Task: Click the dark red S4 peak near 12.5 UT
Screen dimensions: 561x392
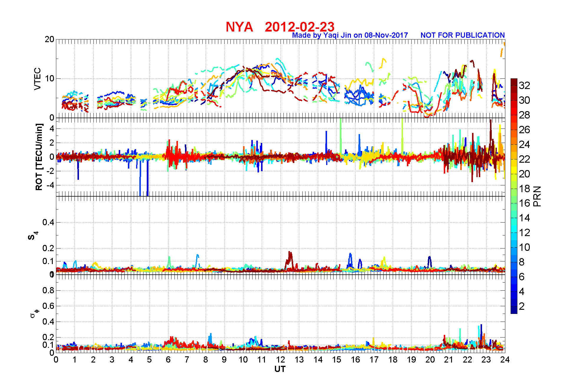Action: pos(290,260)
